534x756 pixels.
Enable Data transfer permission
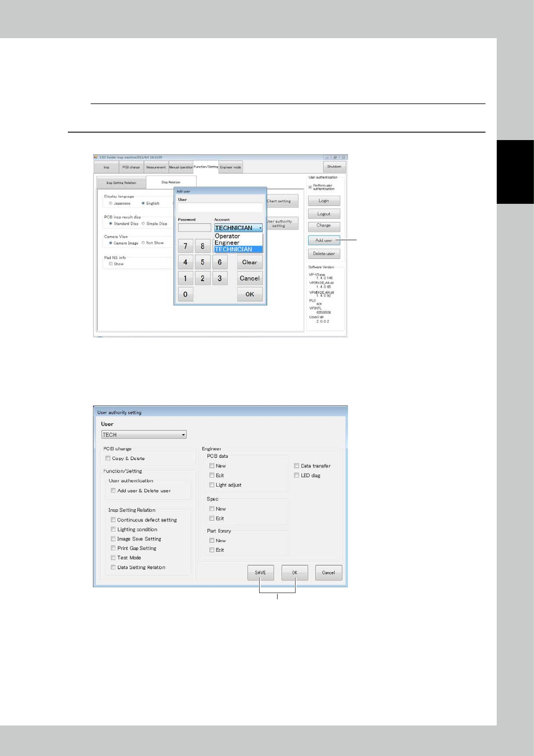point(296,466)
